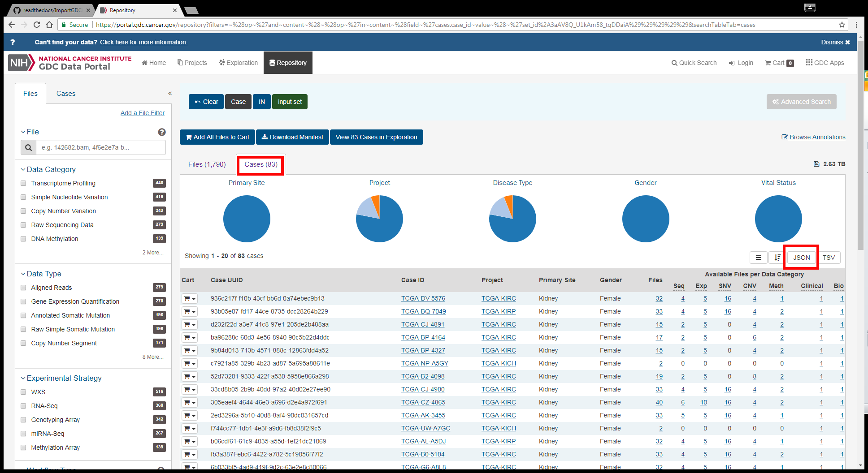Viewport: 868px width, 473px height.
Task: Check the Aligned Reads data type
Action: pyautogui.click(x=23, y=288)
